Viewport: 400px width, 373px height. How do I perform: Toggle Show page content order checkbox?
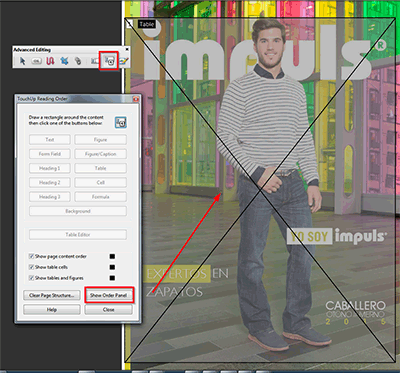pyautogui.click(x=31, y=256)
